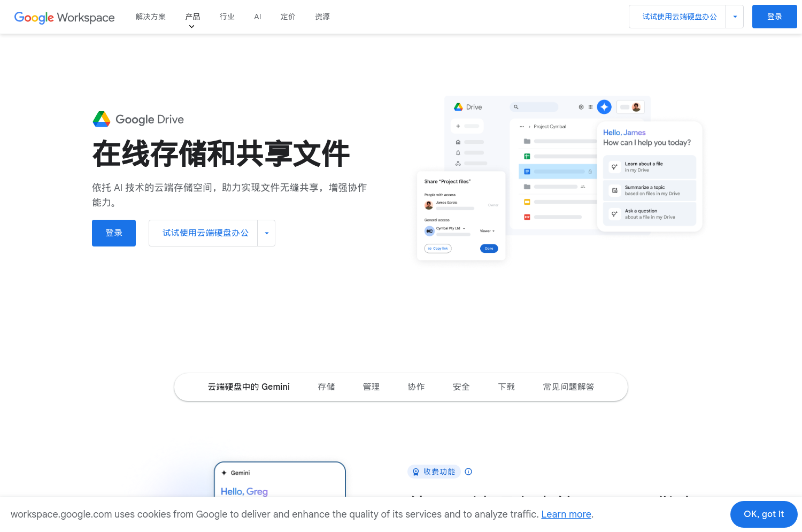The image size is (802, 532).
Task: Open the Viewer permission dropdown
Action: point(488,231)
